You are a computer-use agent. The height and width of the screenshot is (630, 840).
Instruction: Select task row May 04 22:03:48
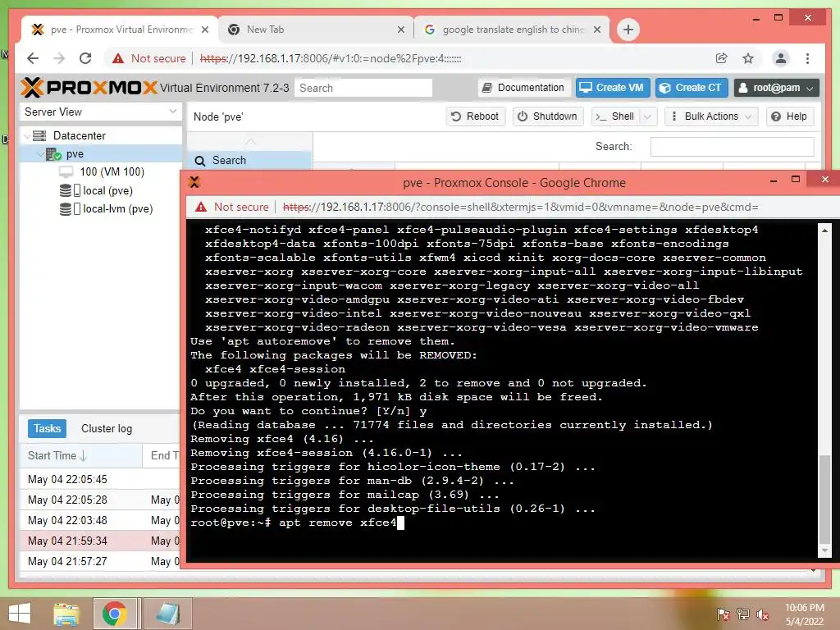click(100, 520)
